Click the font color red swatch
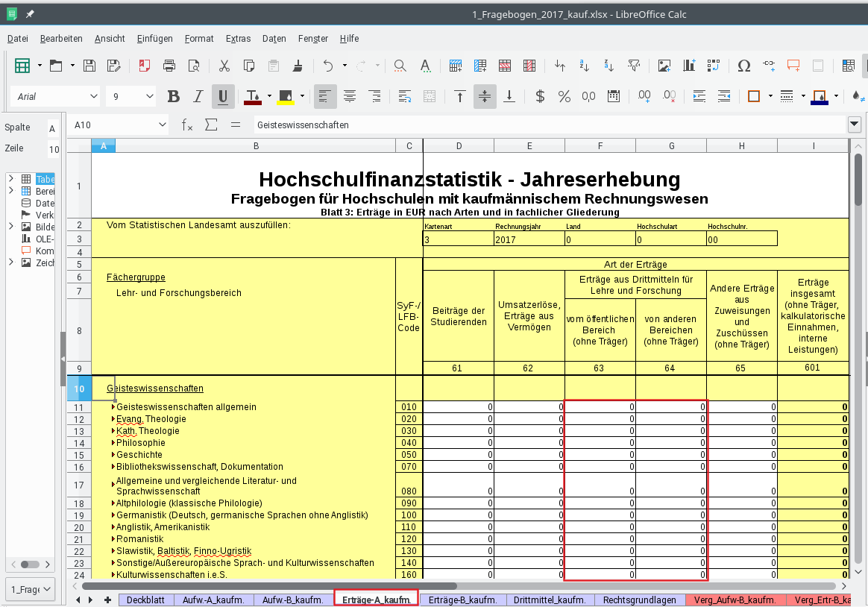This screenshot has width=868, height=607. pos(253,96)
